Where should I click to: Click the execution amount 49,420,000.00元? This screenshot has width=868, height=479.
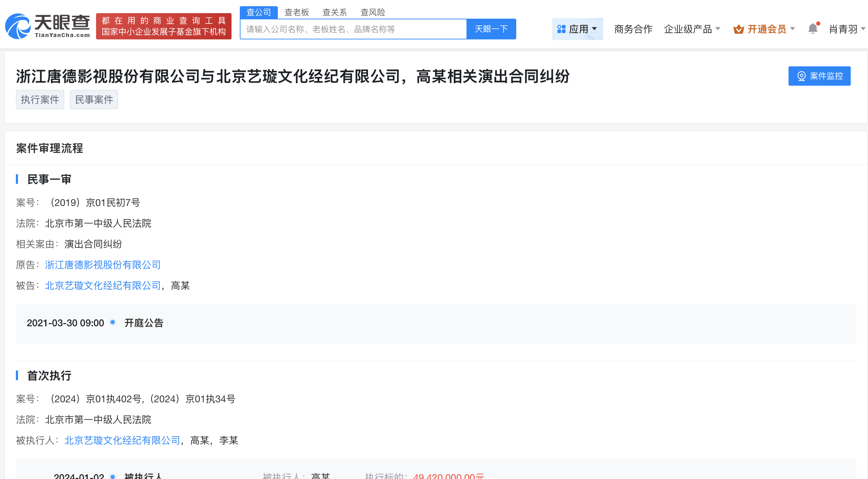tap(449, 476)
